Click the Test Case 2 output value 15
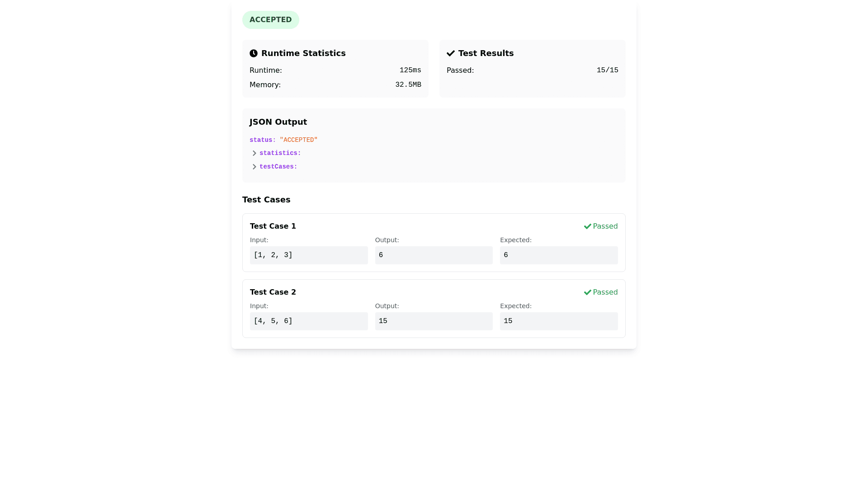Image resolution: width=868 pixels, height=488 pixels. pyautogui.click(x=434, y=321)
